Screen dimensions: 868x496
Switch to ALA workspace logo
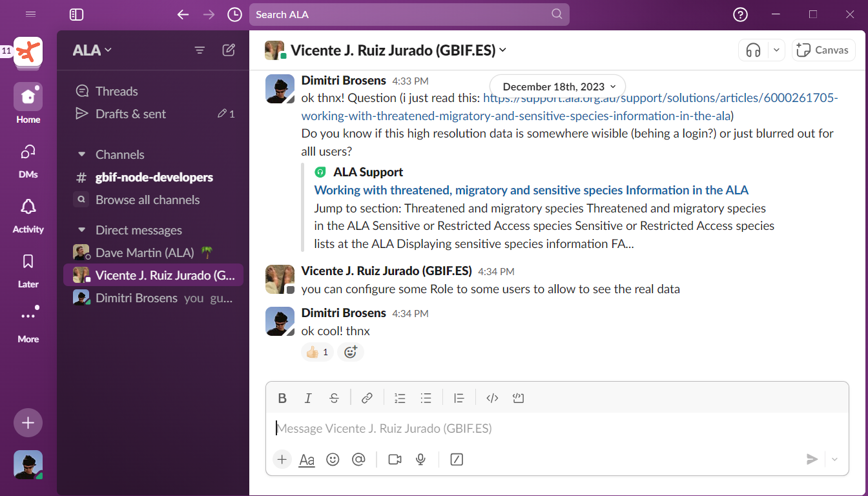[28, 52]
